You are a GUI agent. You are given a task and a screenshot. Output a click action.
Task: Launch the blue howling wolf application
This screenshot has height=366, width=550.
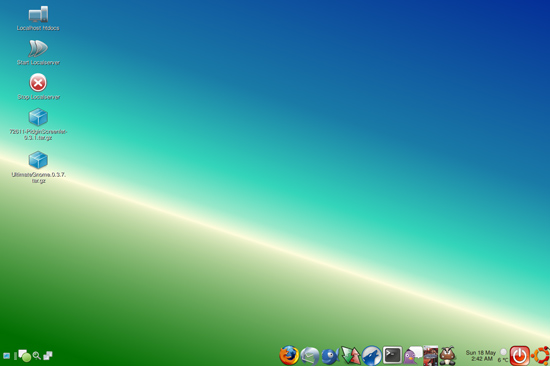click(371, 355)
